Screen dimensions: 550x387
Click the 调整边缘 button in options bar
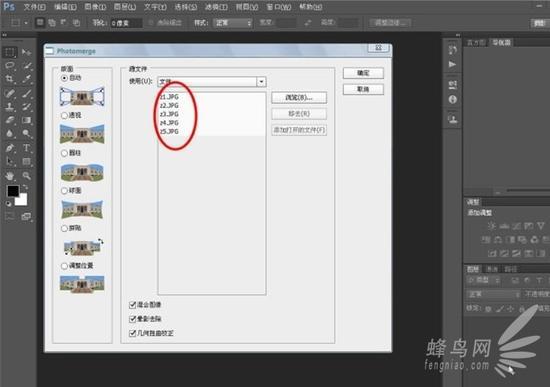390,23
